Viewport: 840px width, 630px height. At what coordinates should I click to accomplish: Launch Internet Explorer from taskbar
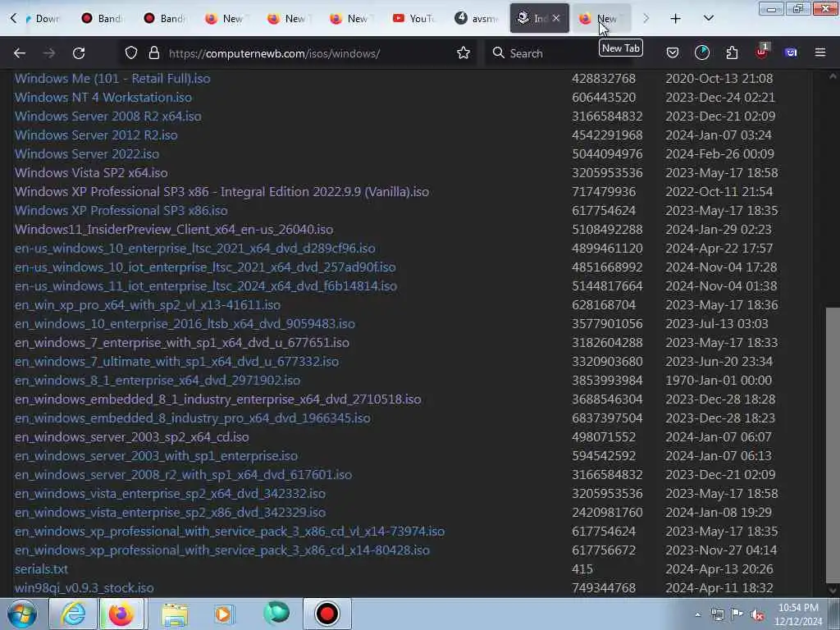pyautogui.click(x=73, y=614)
